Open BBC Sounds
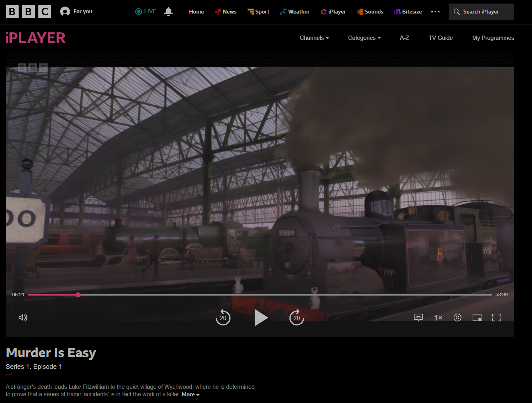This screenshot has width=532, height=403. click(370, 12)
